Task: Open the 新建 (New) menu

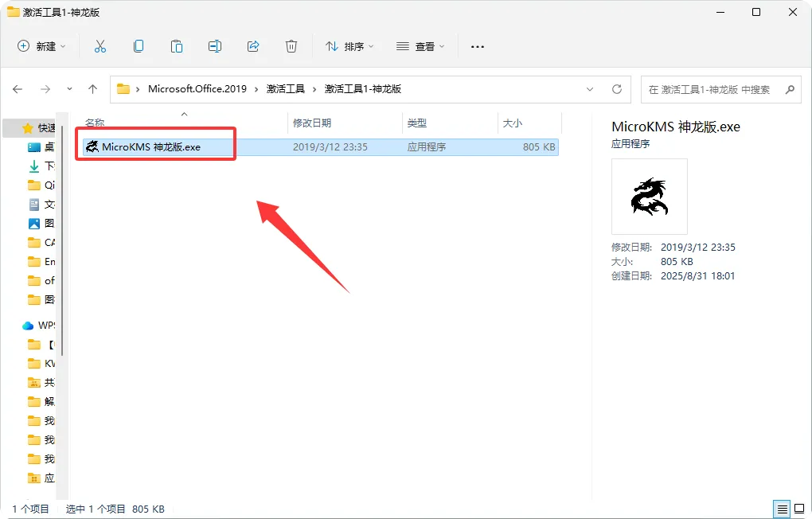Action: pos(41,47)
